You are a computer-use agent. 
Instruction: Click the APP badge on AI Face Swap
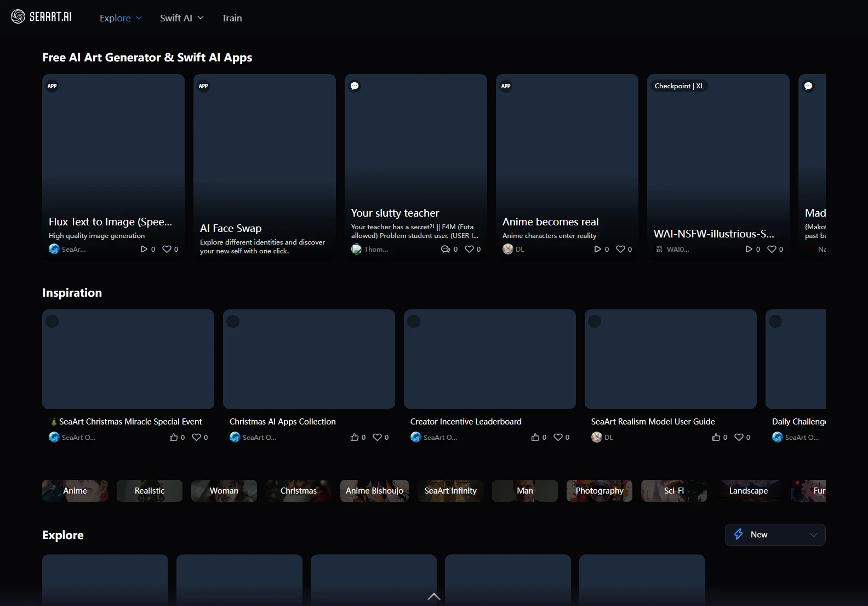(x=203, y=86)
